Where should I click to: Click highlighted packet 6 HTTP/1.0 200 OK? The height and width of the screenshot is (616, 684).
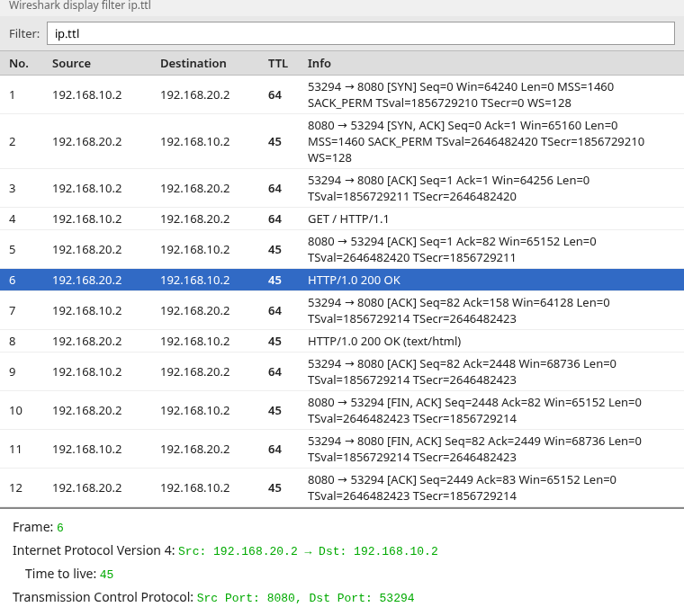click(342, 280)
